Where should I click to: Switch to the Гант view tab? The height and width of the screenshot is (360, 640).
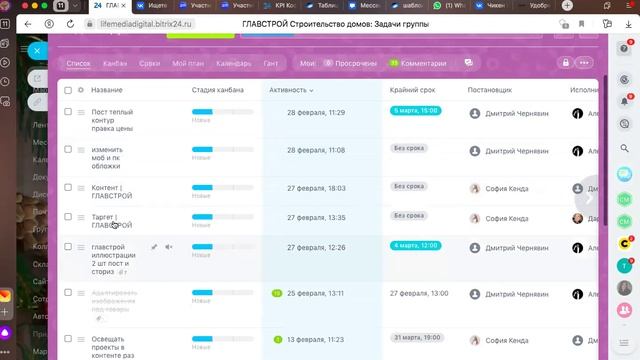[x=270, y=63]
